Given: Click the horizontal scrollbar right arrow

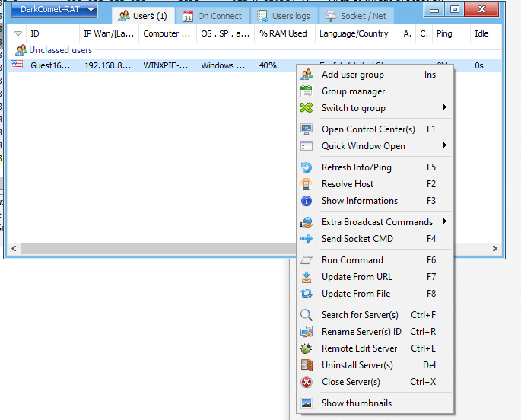Looking at the screenshot, I should [496, 248].
